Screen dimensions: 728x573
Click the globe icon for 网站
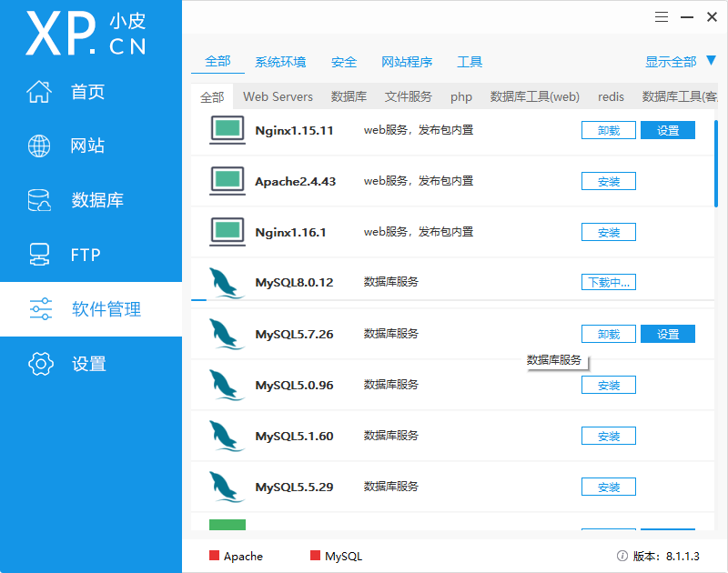tap(39, 146)
